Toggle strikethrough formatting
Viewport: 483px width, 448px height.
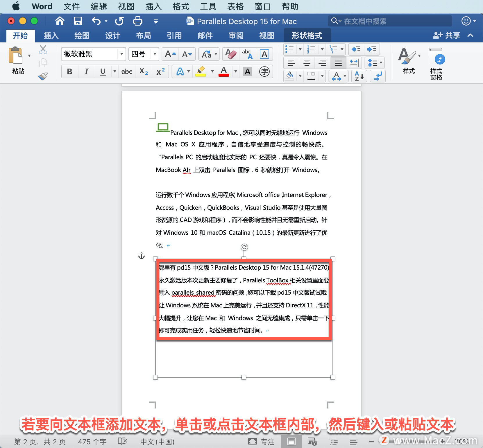click(x=127, y=71)
